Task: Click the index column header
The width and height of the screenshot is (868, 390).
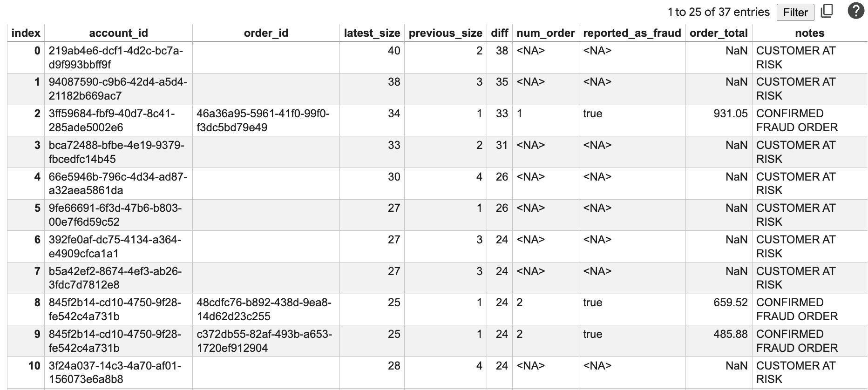Action: tap(26, 33)
